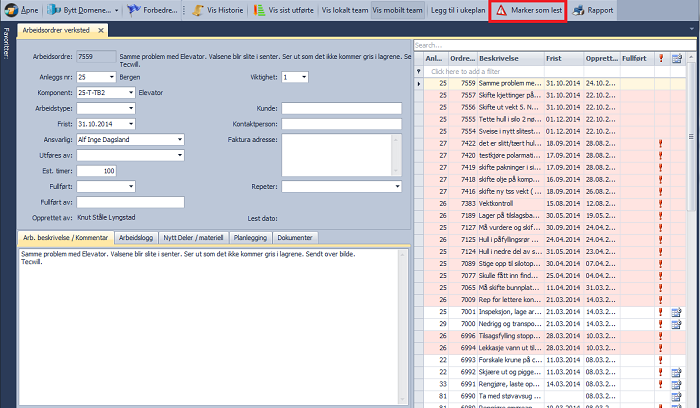Open the Viktighet dropdown
The image size is (700, 408).
tap(303, 76)
